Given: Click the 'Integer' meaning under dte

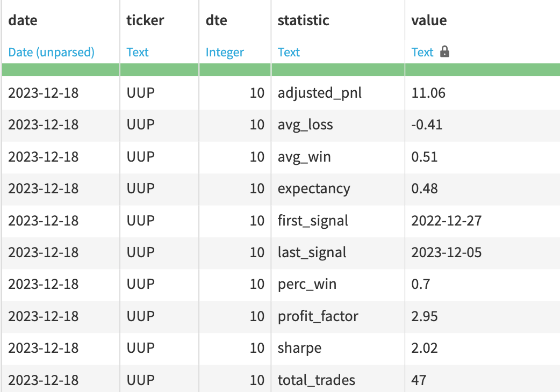Looking at the screenshot, I should click(x=225, y=52).
